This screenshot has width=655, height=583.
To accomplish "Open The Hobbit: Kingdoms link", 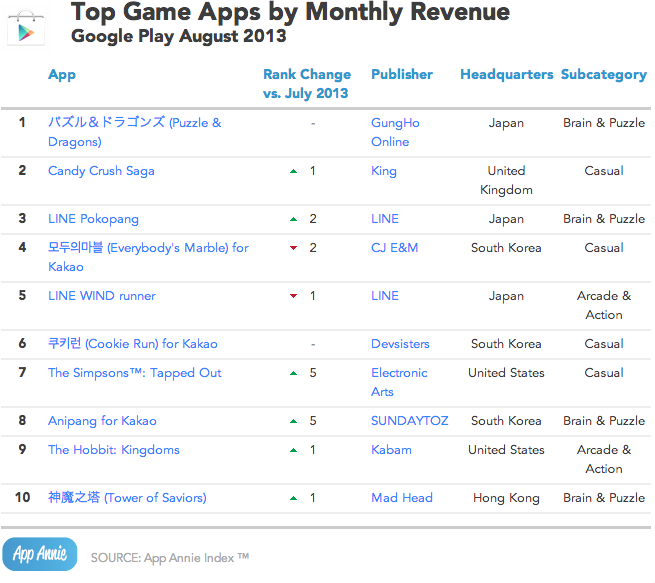I will tap(114, 450).
